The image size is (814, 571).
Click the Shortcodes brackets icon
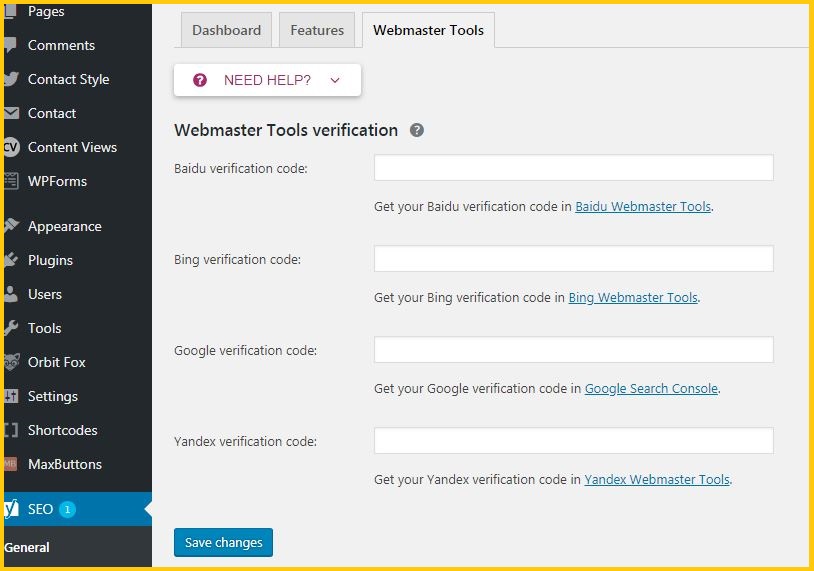point(11,430)
